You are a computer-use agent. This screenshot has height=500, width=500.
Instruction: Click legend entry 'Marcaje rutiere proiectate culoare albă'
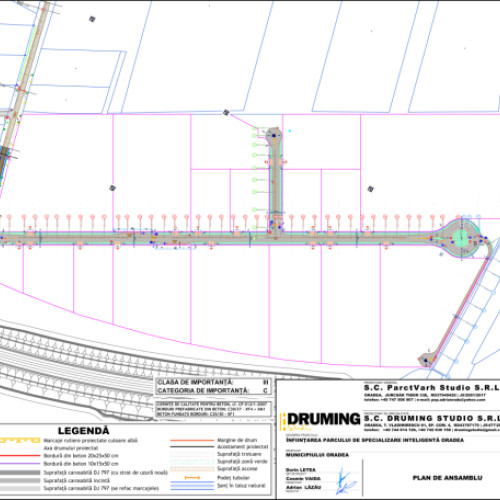90,440
